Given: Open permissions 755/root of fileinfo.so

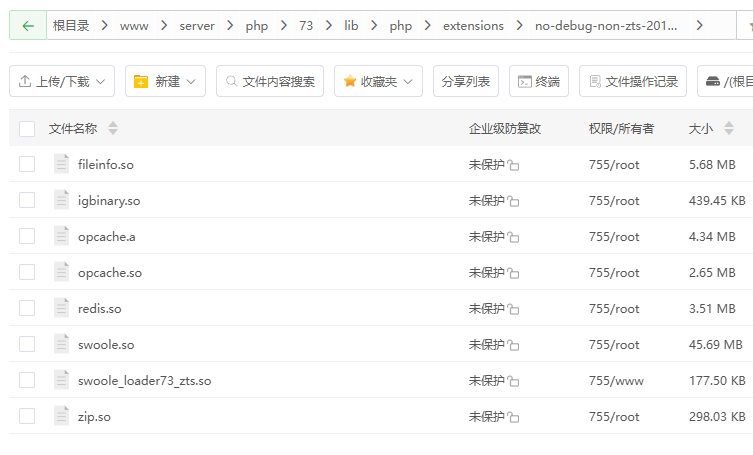Looking at the screenshot, I should (614, 165).
